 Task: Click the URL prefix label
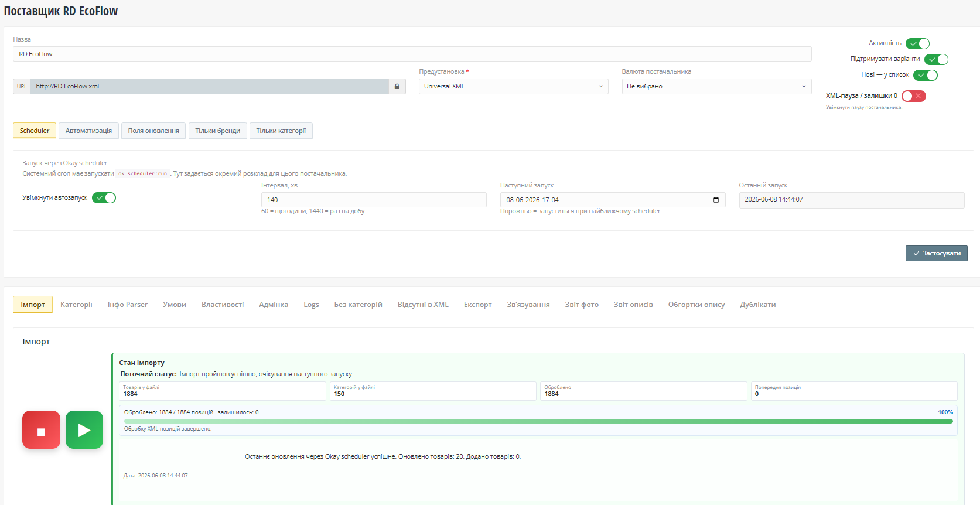pyautogui.click(x=22, y=87)
